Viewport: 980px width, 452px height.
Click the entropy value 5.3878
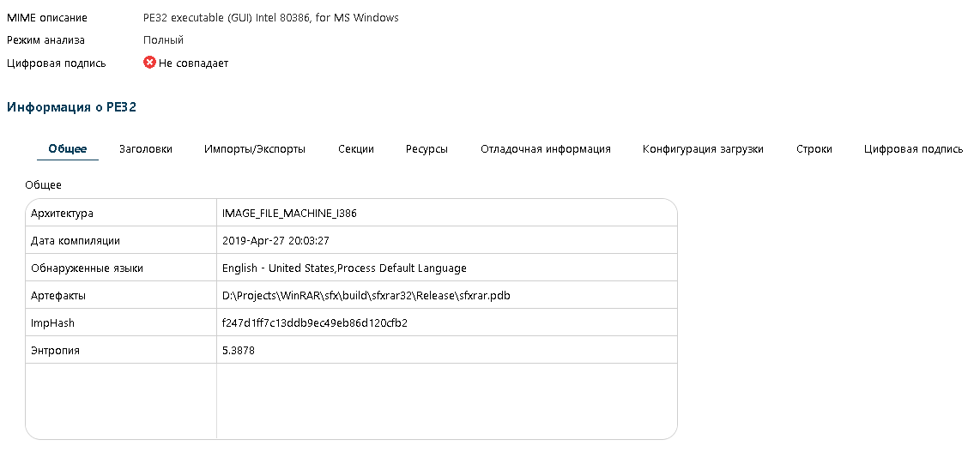tap(239, 351)
